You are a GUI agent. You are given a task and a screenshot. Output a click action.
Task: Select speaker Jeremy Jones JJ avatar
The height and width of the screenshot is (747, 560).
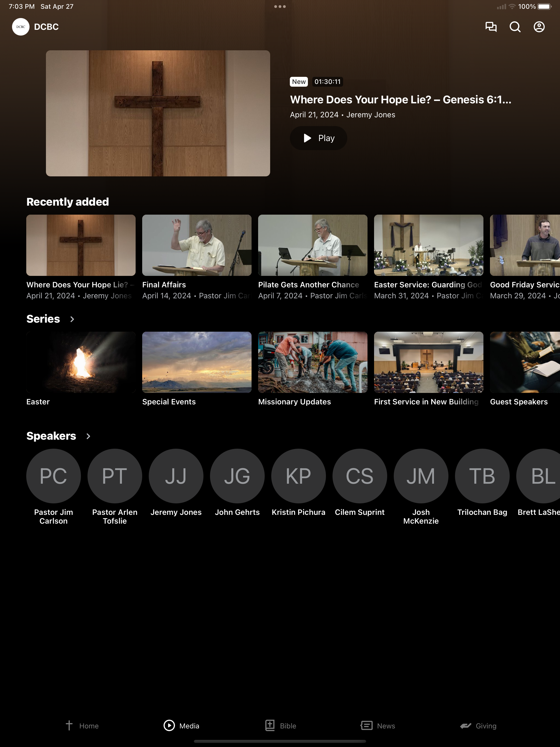click(x=176, y=476)
